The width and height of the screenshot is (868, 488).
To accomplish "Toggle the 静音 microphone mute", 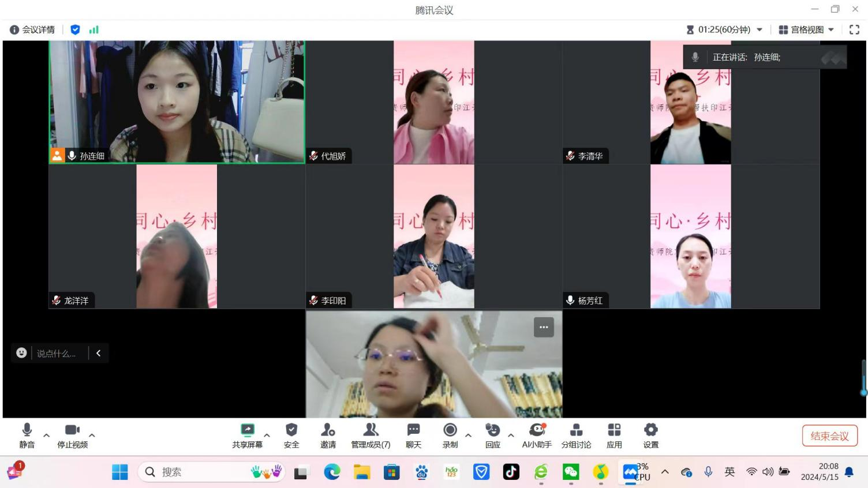I will 27,436.
